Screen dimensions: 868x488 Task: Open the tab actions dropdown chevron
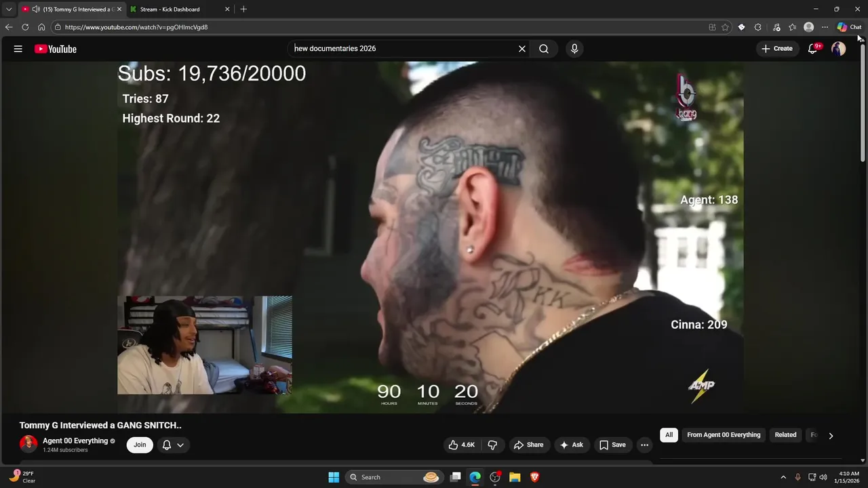coord(9,9)
